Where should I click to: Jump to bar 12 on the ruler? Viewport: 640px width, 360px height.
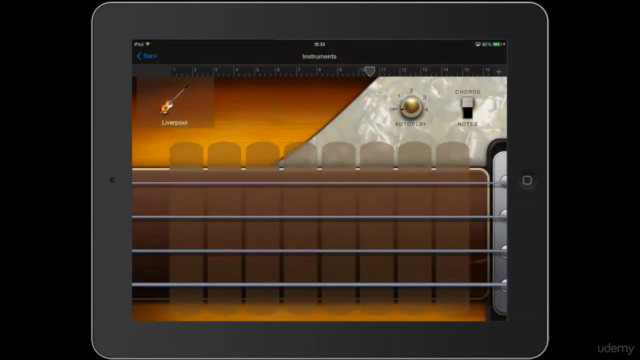tap(404, 71)
